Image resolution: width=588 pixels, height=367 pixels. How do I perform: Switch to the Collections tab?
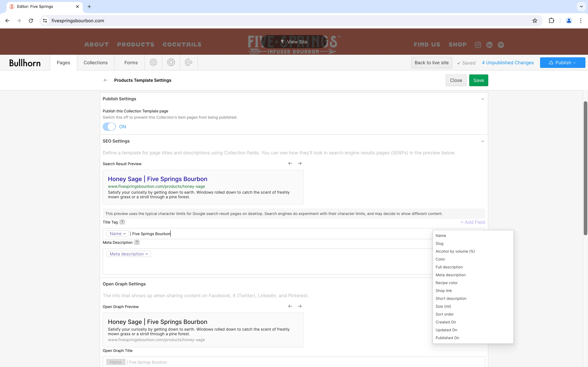point(95,62)
